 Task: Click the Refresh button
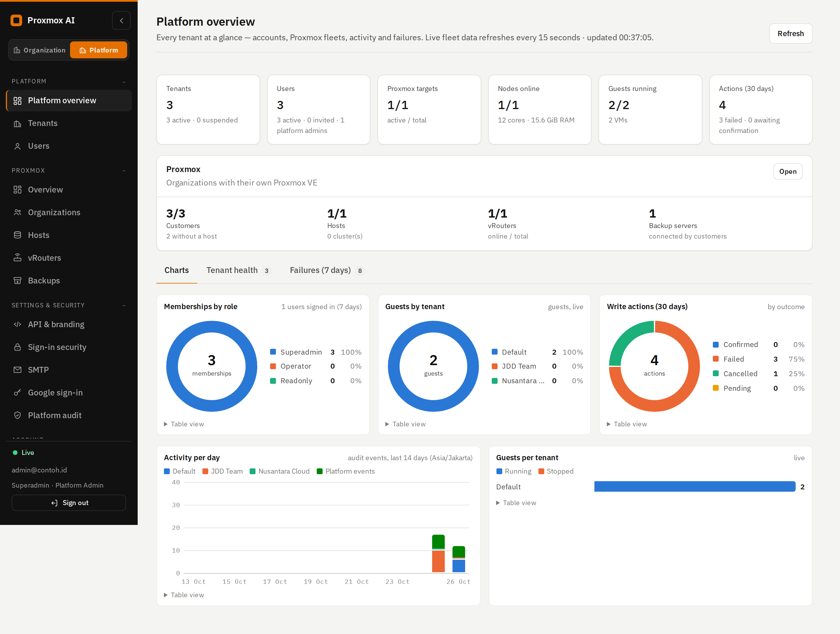point(791,34)
